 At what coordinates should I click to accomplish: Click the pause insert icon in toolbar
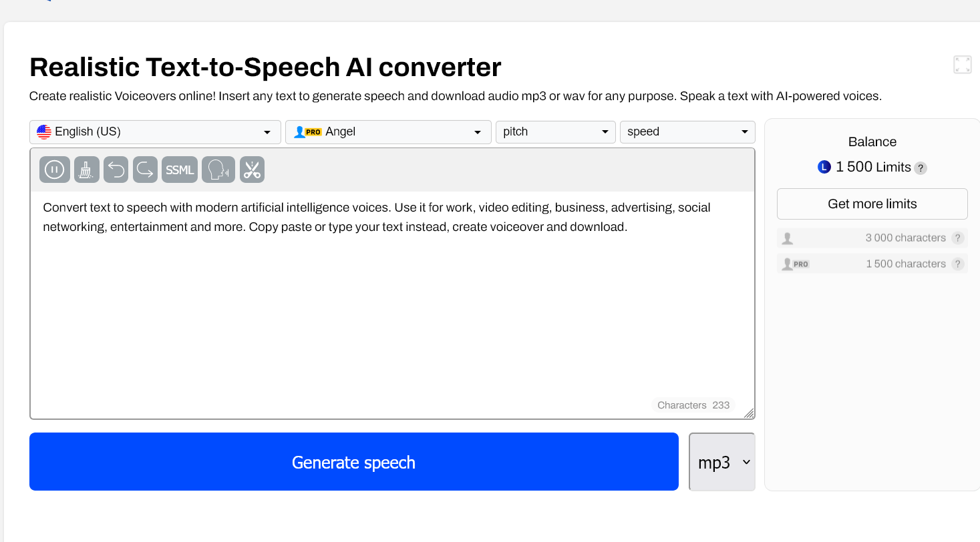(x=54, y=170)
